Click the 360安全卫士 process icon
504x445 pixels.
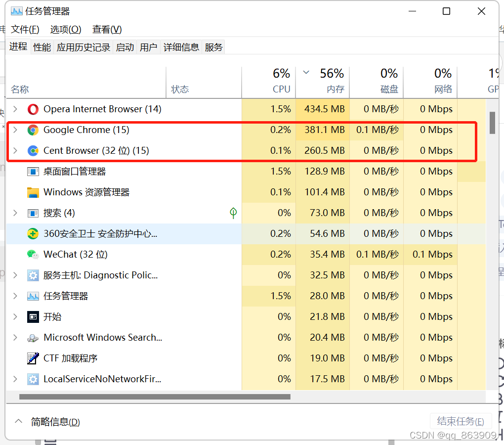[33, 234]
